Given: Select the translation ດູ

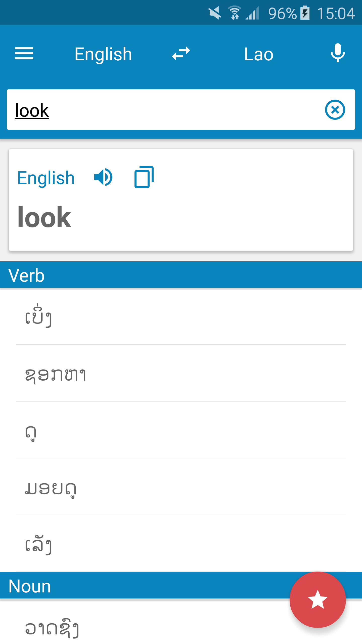Looking at the screenshot, I should tap(31, 432).
